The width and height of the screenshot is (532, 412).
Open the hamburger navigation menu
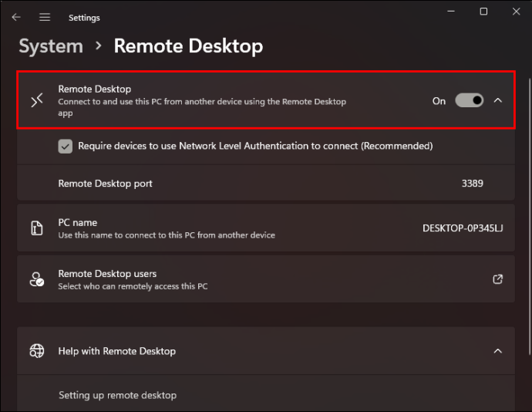pos(45,17)
